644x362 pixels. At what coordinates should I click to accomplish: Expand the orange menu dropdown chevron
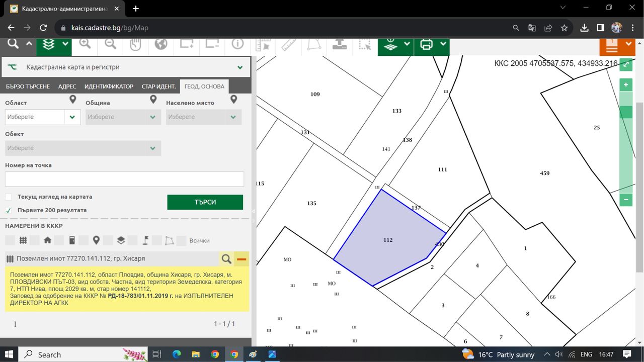tap(628, 44)
